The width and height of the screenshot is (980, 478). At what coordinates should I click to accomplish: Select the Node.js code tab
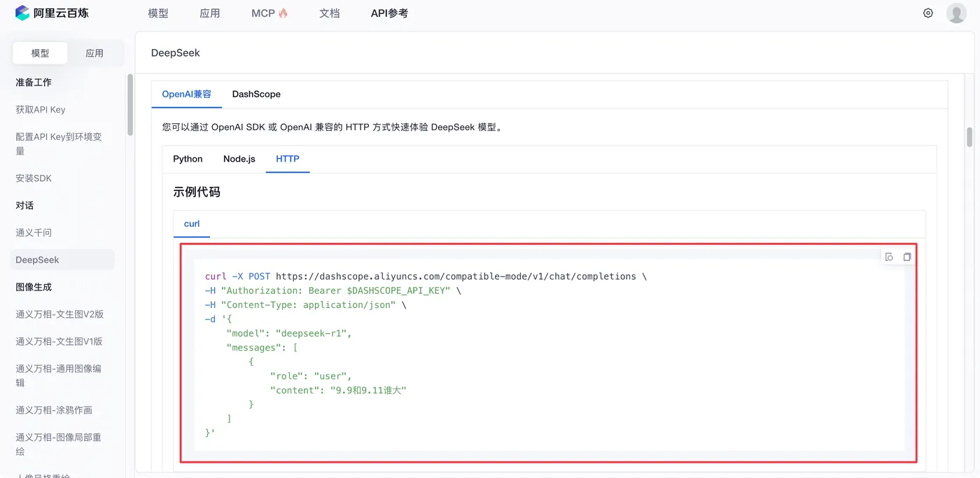tap(239, 159)
